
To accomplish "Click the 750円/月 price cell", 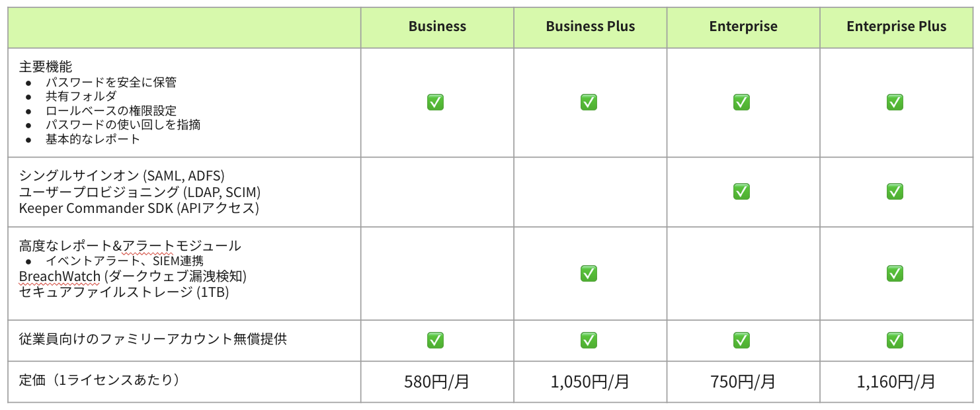I will pyautogui.click(x=743, y=382).
